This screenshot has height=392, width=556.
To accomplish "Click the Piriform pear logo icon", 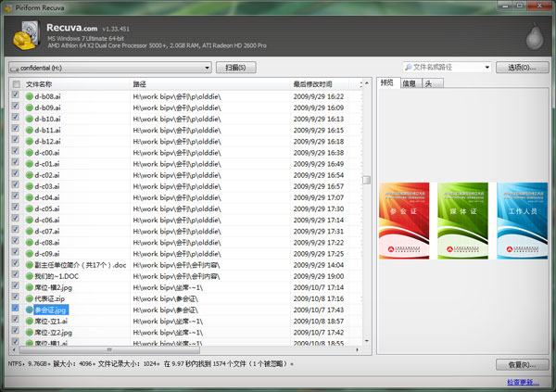I will 535,36.
